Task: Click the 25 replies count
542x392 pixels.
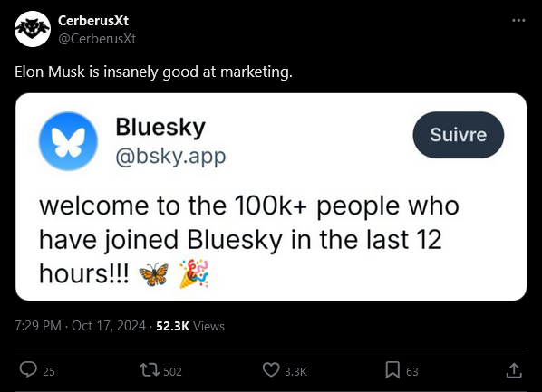Action: (x=49, y=371)
